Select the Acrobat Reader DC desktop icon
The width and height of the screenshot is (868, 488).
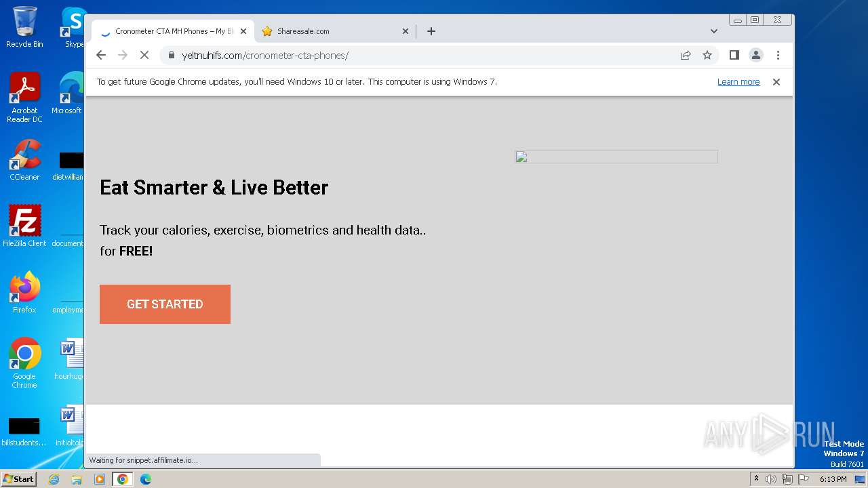pyautogui.click(x=24, y=98)
